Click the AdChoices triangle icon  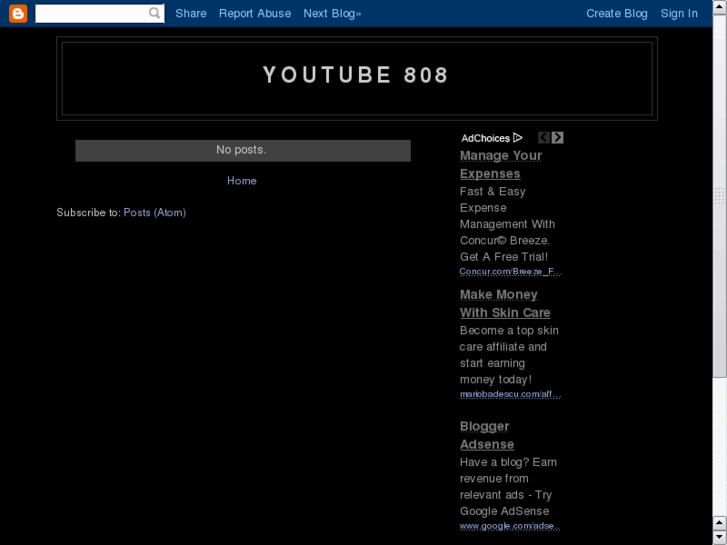(518, 138)
